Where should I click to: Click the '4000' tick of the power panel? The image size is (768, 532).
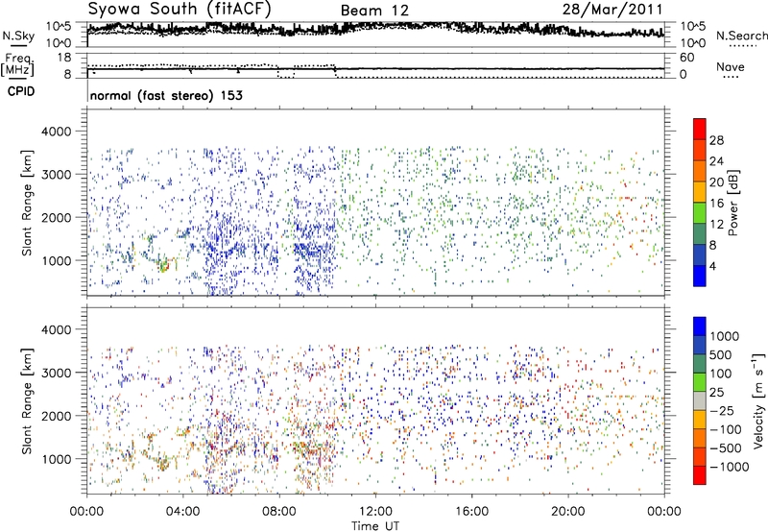[x=56, y=132]
